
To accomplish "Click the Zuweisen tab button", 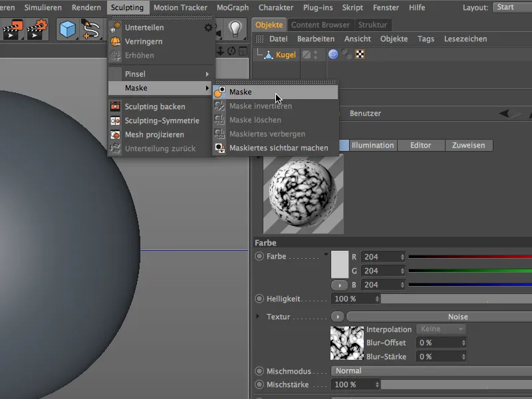I will (x=468, y=145).
